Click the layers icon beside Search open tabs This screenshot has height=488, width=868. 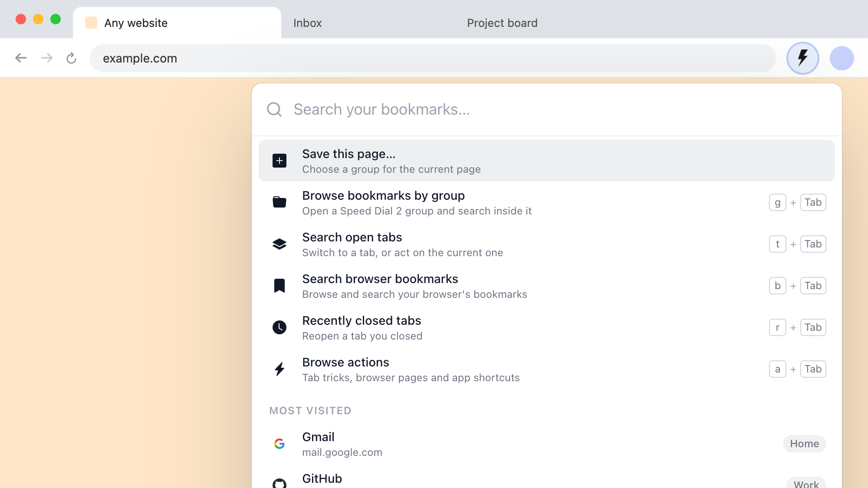click(x=279, y=244)
